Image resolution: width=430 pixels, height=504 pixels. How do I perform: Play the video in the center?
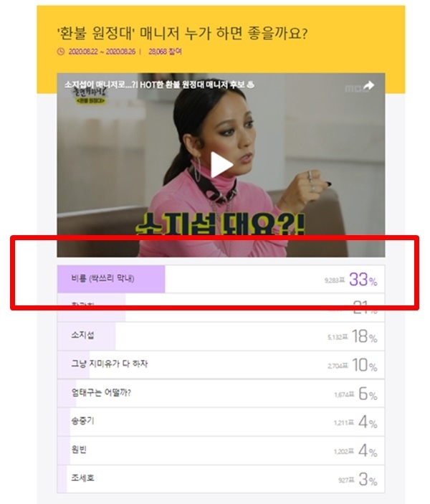pos(221,165)
